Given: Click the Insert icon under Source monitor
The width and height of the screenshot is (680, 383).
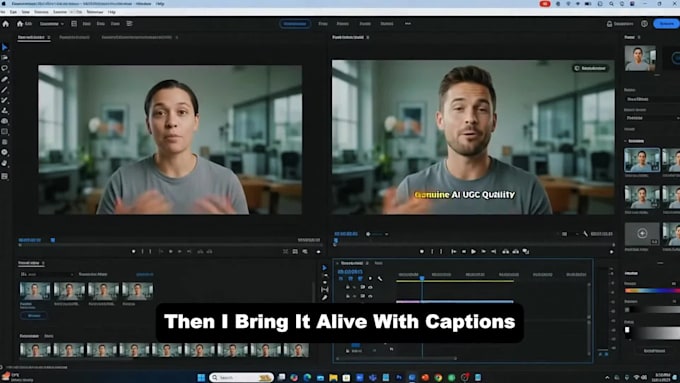Looking at the screenshot, I should [x=200, y=252].
